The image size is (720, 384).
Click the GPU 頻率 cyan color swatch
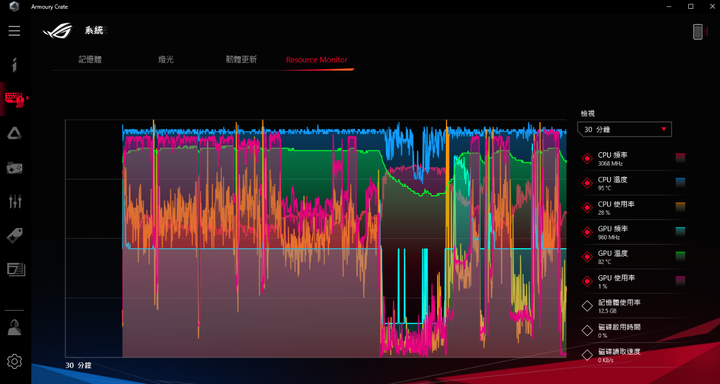[681, 232]
